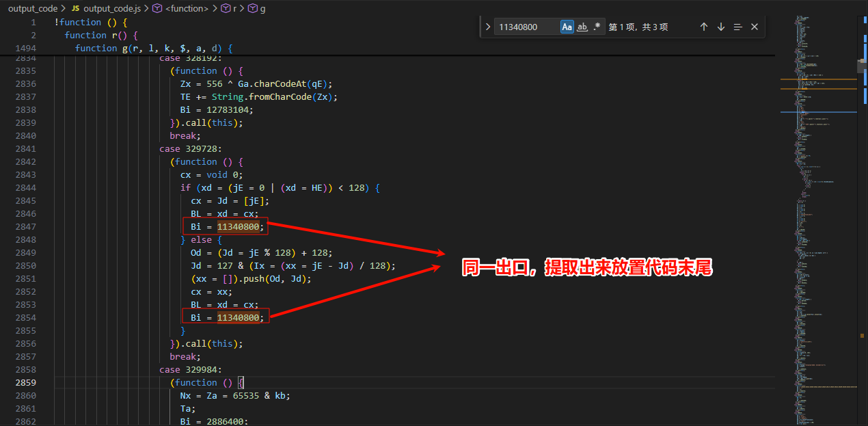Go to next match arrow

(x=721, y=27)
